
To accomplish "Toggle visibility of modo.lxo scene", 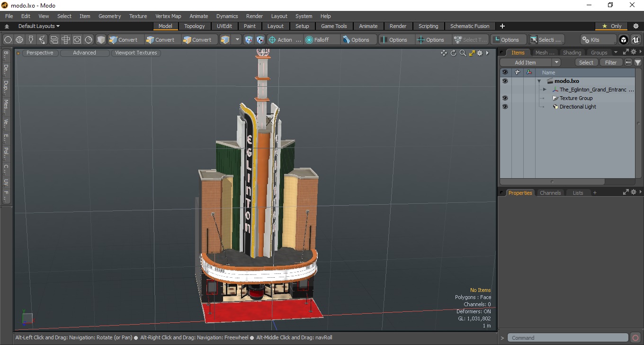I will [505, 81].
